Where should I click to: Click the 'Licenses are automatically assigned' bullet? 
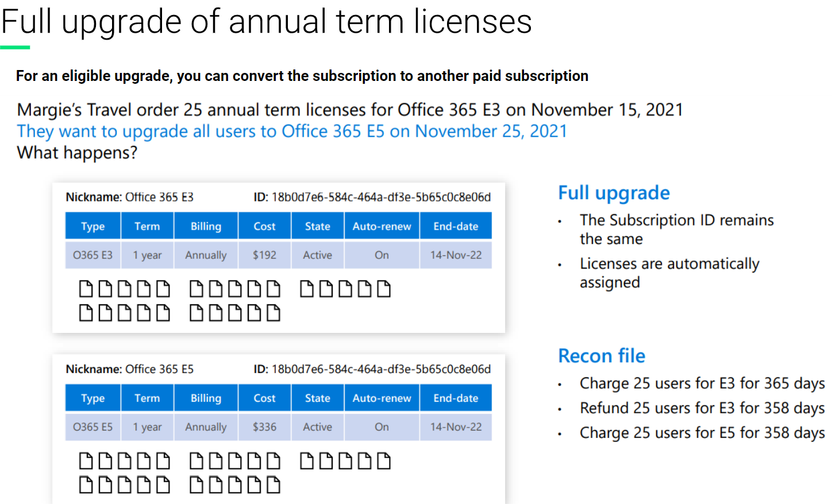coord(669,273)
